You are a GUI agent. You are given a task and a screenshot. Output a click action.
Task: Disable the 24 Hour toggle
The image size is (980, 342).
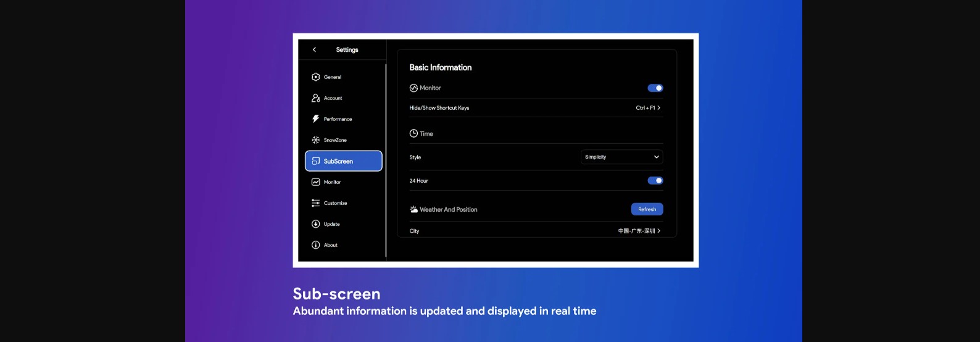(x=655, y=181)
